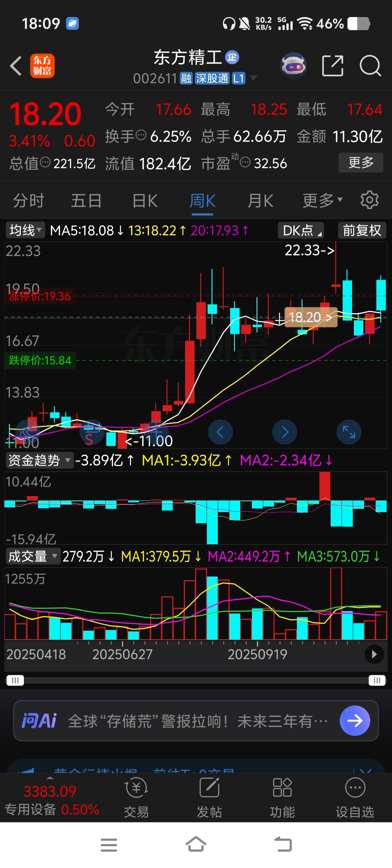
Task: Open the 功能 functions icon
Action: coord(282,798)
